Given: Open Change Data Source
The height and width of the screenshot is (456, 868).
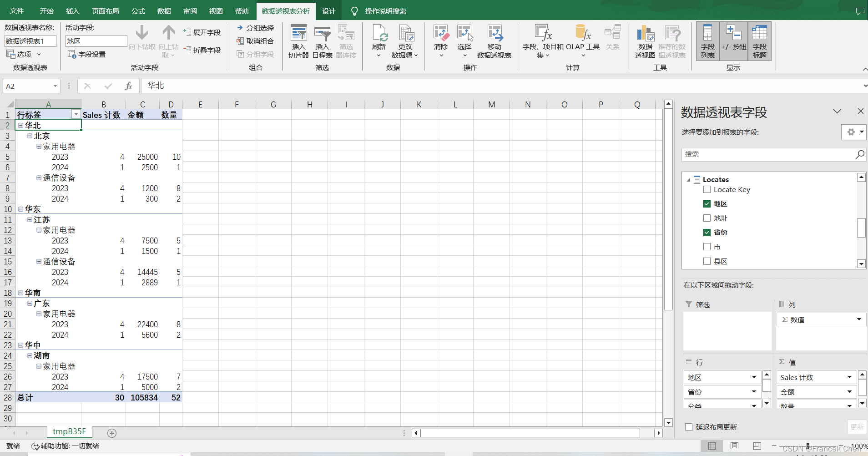Looking at the screenshot, I should (405, 41).
